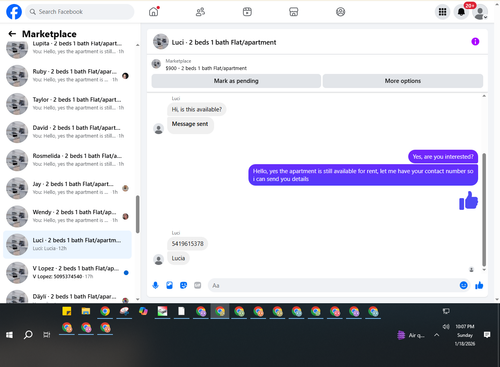
Task: Click the back arrow beside Marketplace
Action: [12, 34]
